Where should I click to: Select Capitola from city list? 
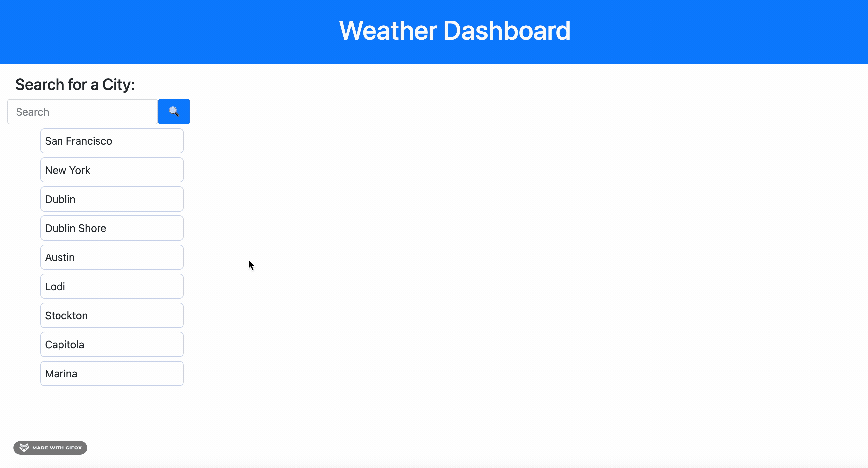tap(112, 344)
